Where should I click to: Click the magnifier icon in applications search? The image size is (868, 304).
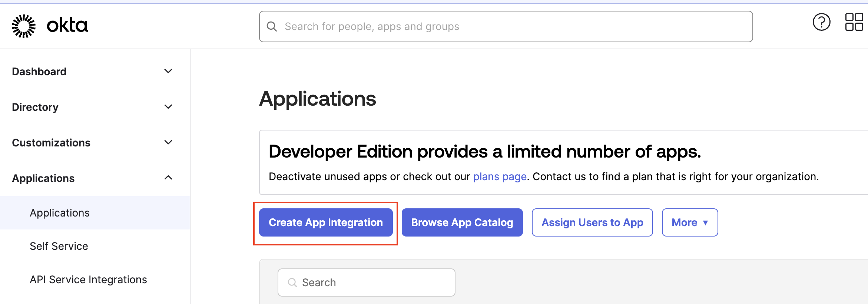click(292, 282)
